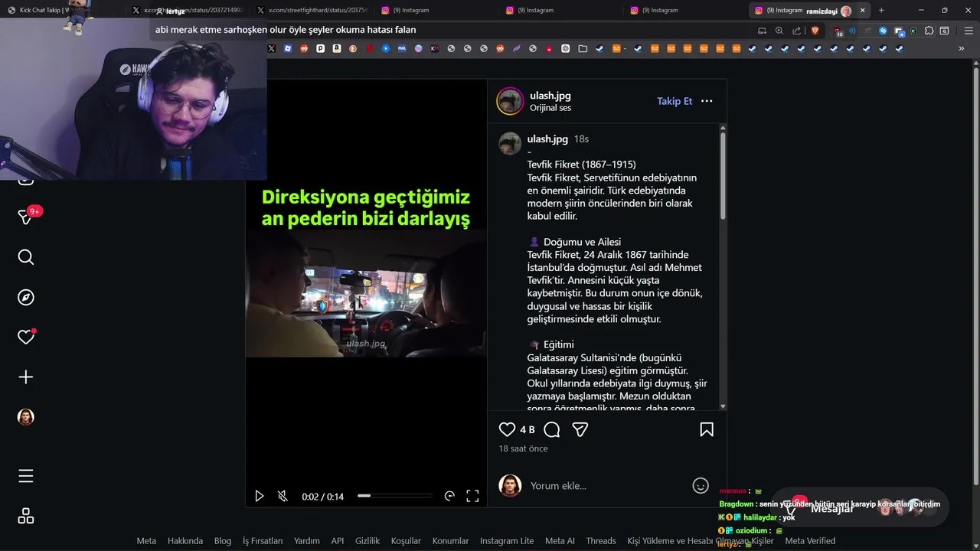
Task: Open the X bookmark in bookmarks bar
Action: (x=271, y=48)
